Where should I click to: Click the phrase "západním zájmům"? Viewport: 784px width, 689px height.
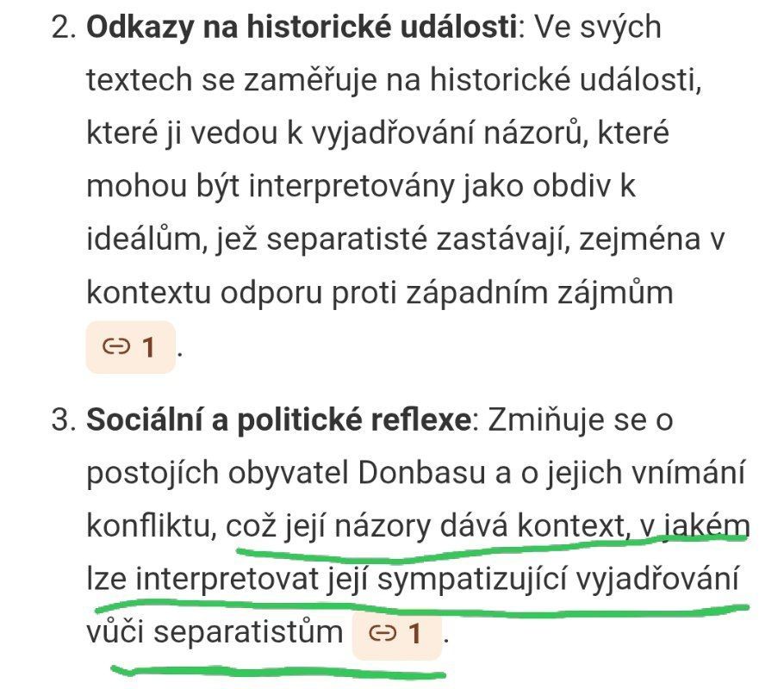coord(539,293)
